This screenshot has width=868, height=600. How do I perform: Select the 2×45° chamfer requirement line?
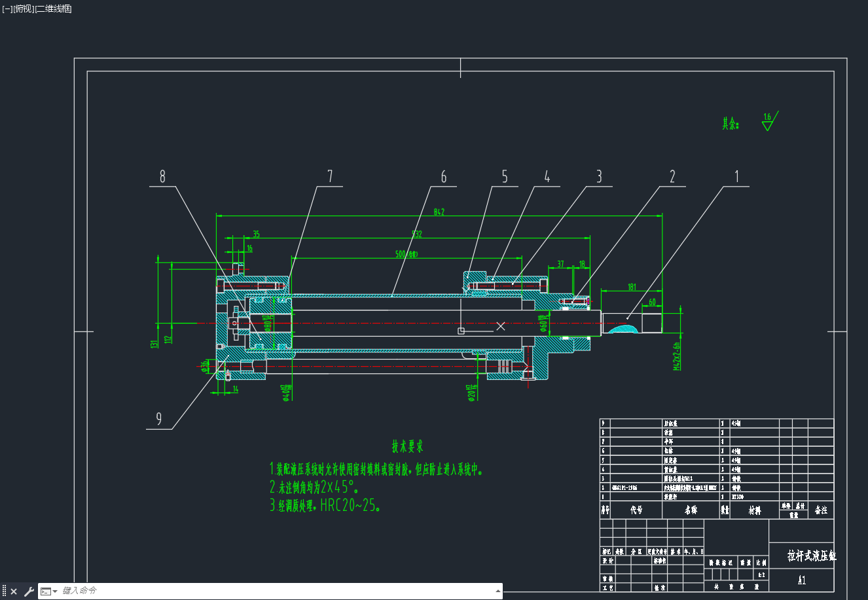314,487
